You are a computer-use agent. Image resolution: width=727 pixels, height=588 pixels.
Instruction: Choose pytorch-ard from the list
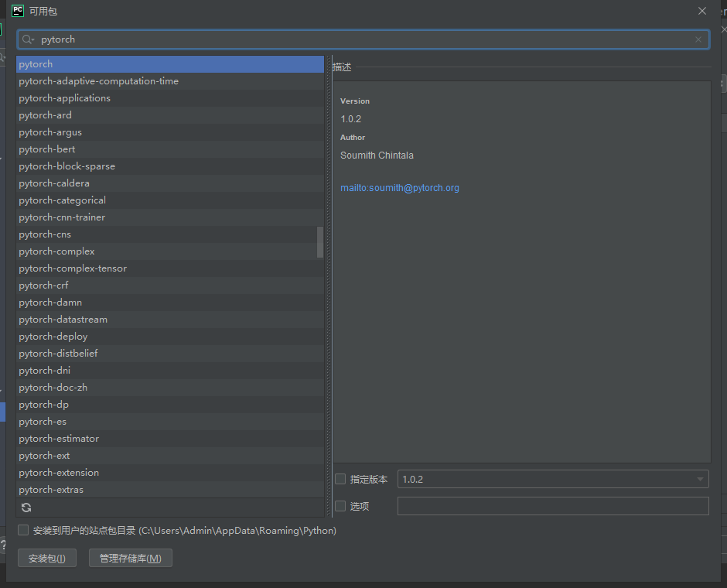coord(169,115)
